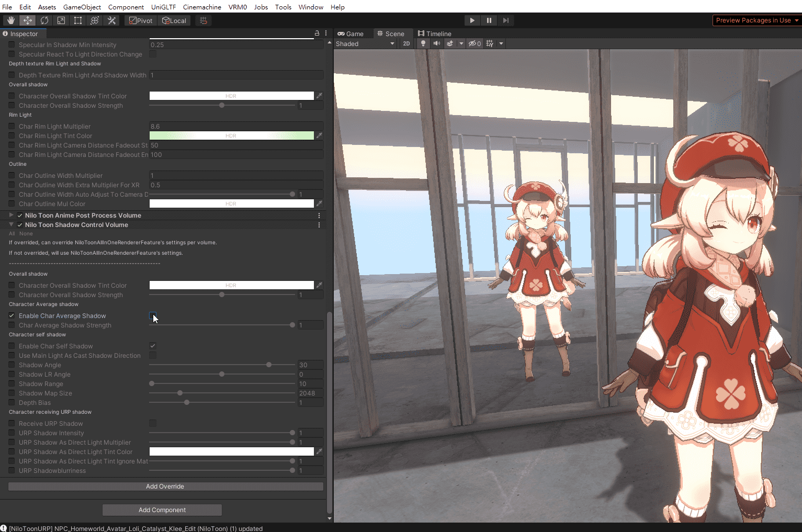Image resolution: width=802 pixels, height=532 pixels.
Task: Select the Hand tool in toolbar
Action: 11,20
